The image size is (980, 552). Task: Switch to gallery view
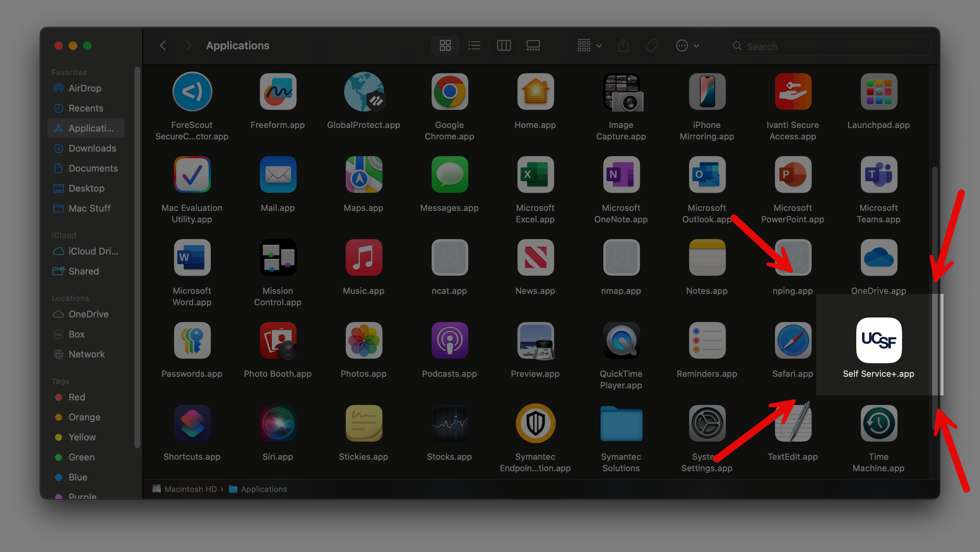point(533,45)
